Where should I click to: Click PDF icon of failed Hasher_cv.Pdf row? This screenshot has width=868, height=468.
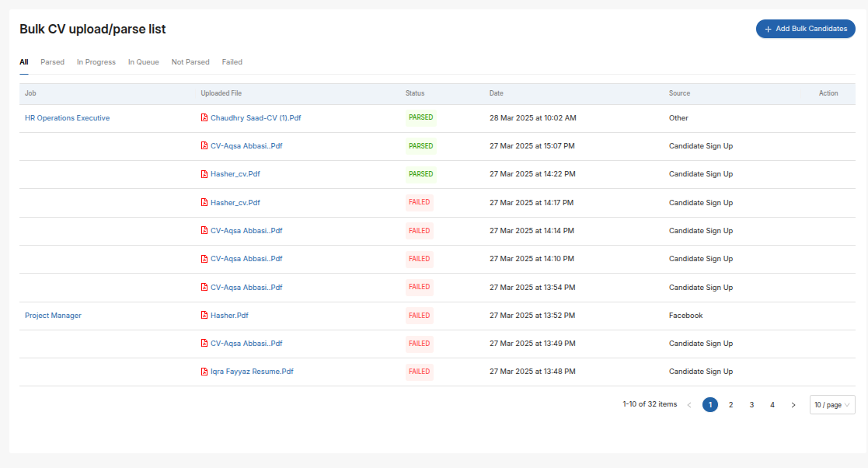[204, 203]
